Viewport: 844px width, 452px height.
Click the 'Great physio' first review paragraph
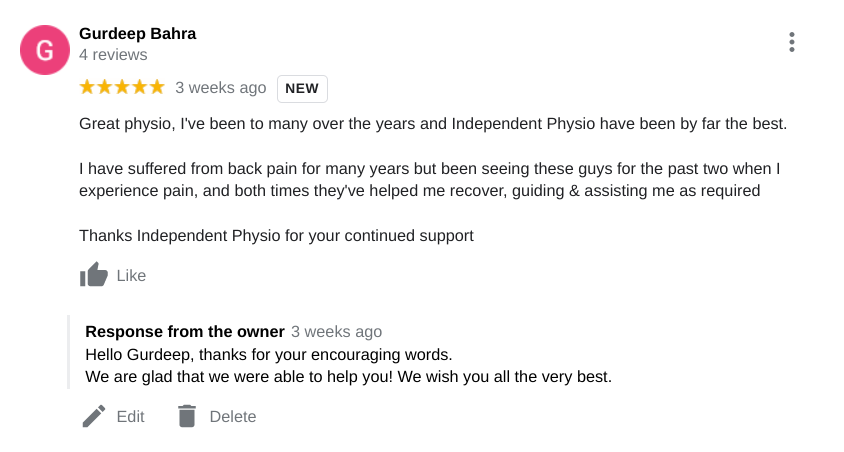tap(433, 124)
